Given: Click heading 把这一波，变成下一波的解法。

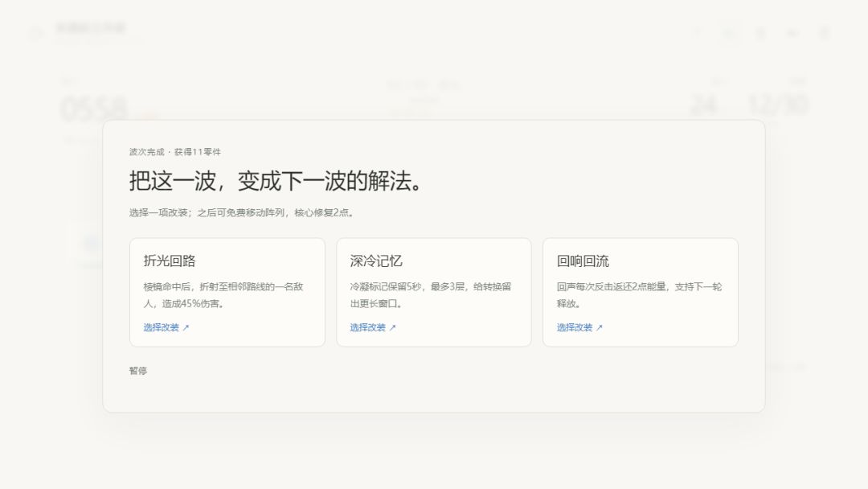Looking at the screenshot, I should [x=276, y=181].
